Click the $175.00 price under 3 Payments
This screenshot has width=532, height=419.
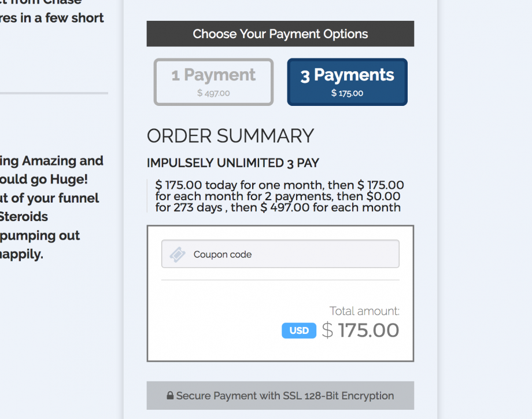tap(347, 93)
